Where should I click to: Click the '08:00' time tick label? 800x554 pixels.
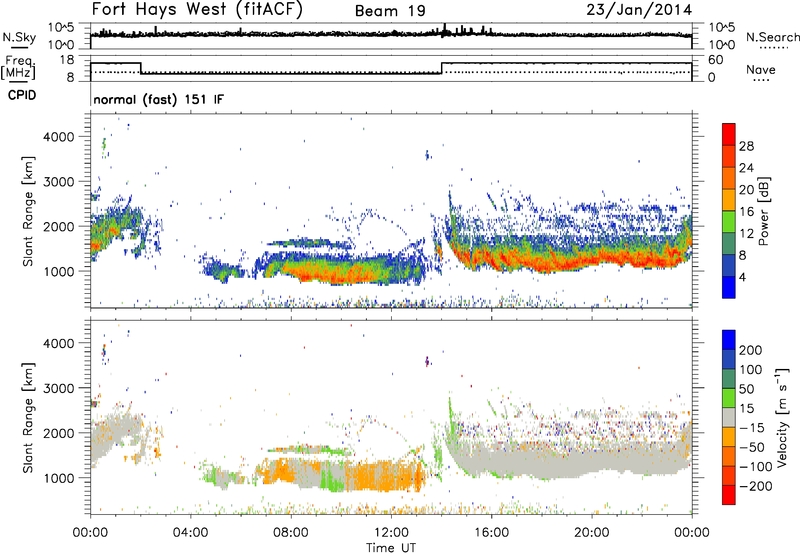291,533
